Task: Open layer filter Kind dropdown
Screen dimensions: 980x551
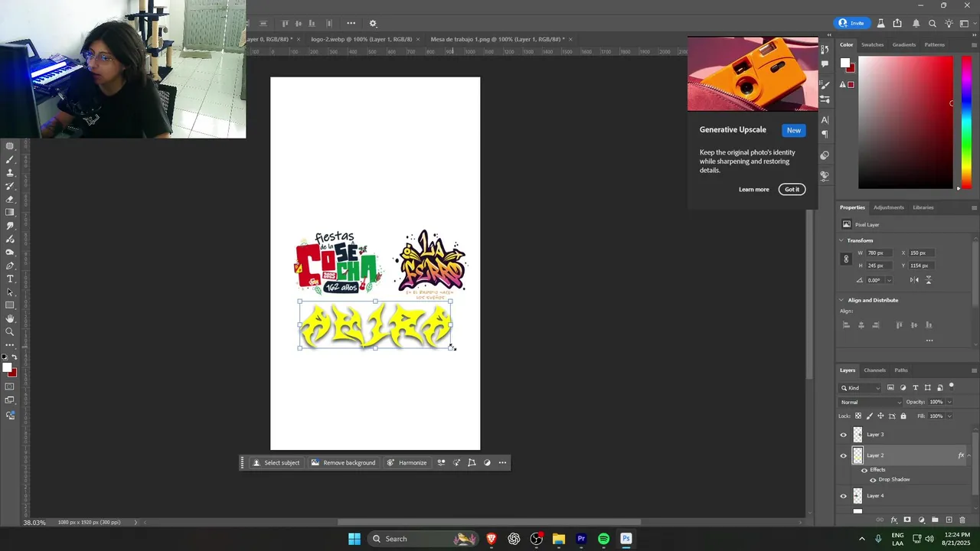Action: click(x=861, y=388)
